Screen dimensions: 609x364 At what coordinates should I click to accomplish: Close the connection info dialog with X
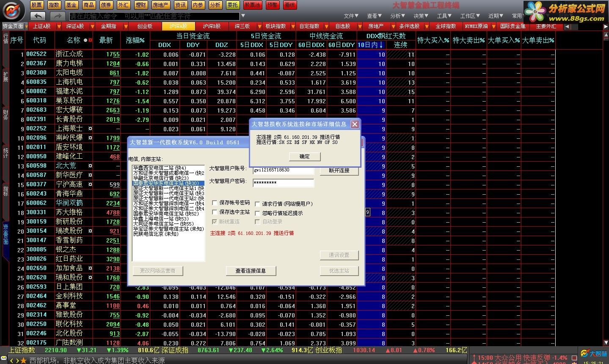tap(355, 124)
